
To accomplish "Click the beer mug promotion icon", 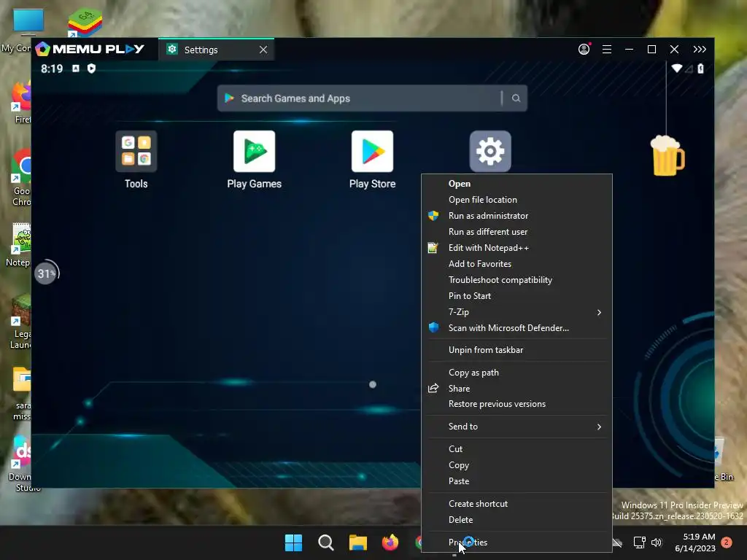I will coord(667,156).
